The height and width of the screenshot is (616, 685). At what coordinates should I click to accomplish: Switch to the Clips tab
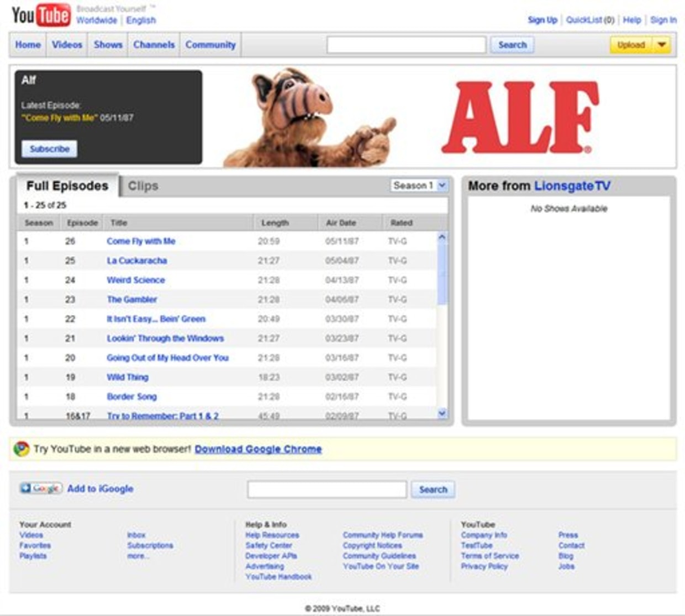tap(143, 186)
